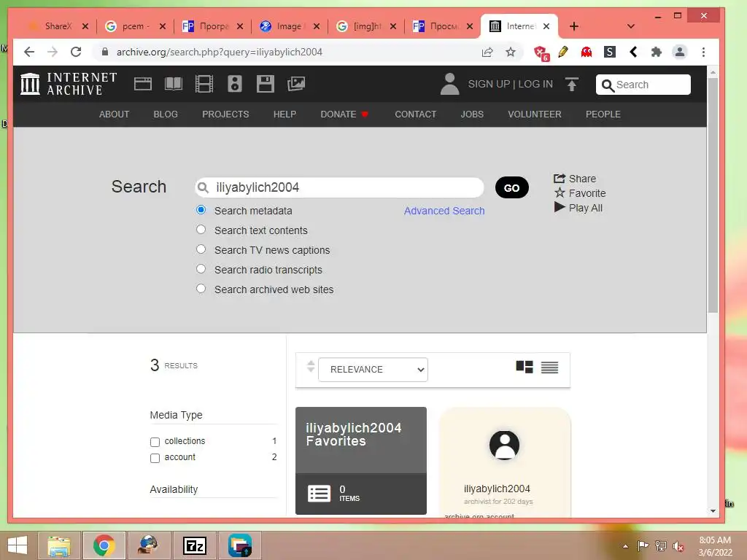Click the user avatar icon in header
This screenshot has width=747, height=560.
point(449,84)
